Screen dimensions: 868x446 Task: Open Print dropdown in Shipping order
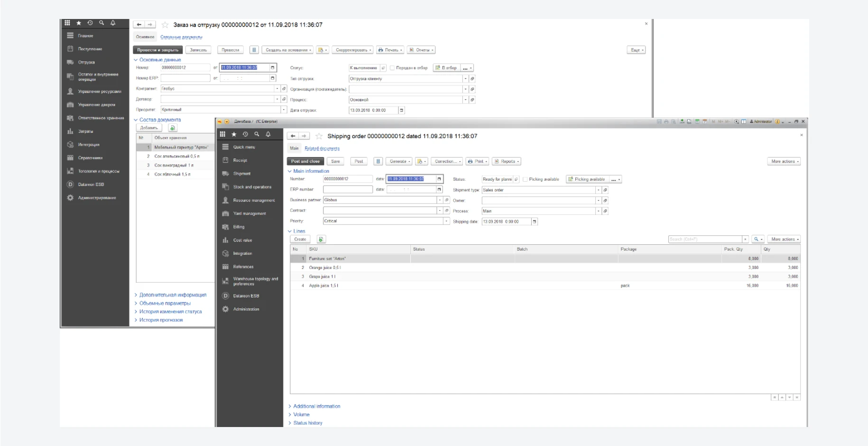(477, 161)
